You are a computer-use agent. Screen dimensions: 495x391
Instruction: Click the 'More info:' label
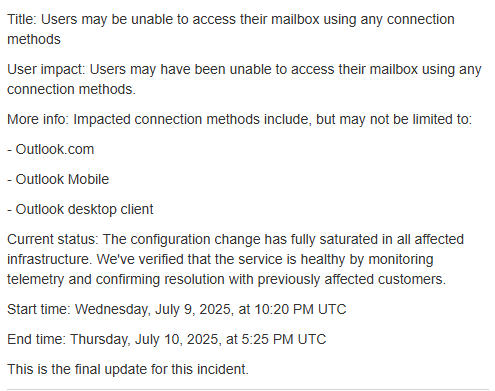coord(38,119)
